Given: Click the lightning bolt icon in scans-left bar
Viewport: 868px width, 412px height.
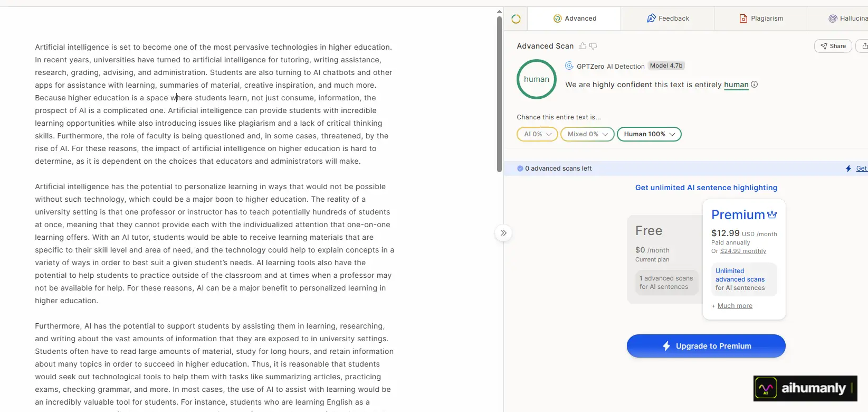Looking at the screenshot, I should 848,168.
